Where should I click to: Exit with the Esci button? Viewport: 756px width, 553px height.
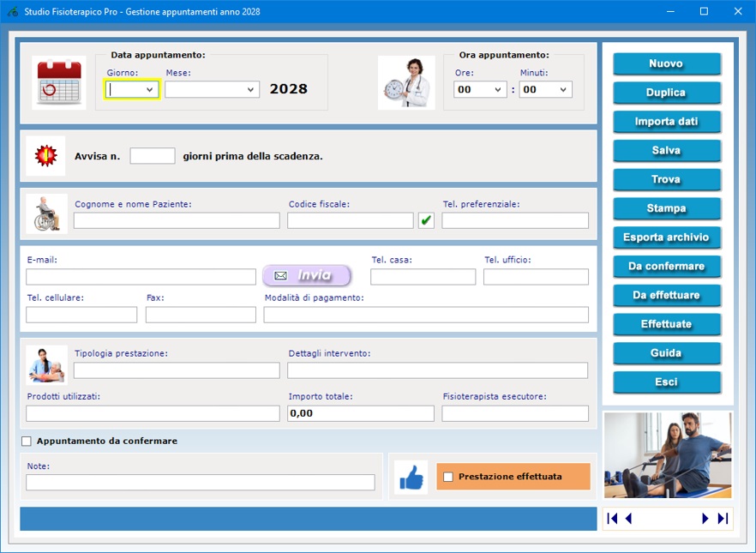[x=667, y=382]
